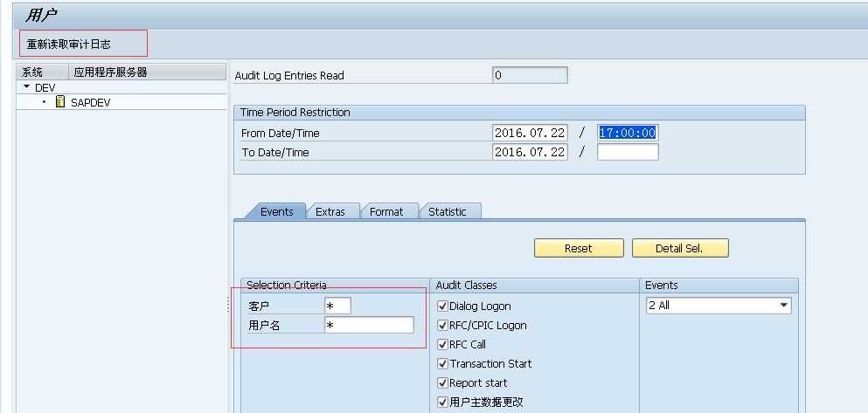
Task: Click the 用户名 input field
Action: click(x=369, y=325)
